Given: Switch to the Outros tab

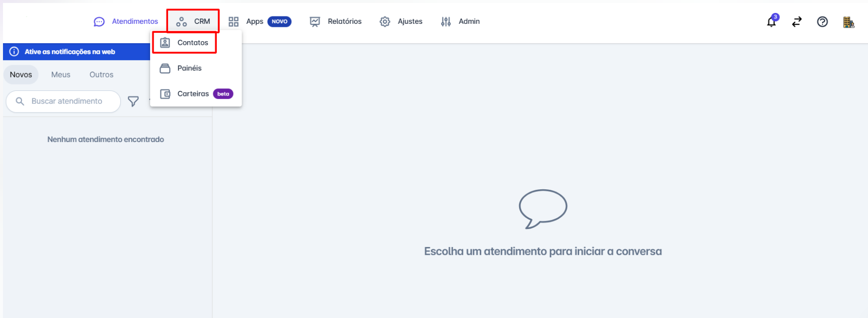Looking at the screenshot, I should tap(101, 75).
